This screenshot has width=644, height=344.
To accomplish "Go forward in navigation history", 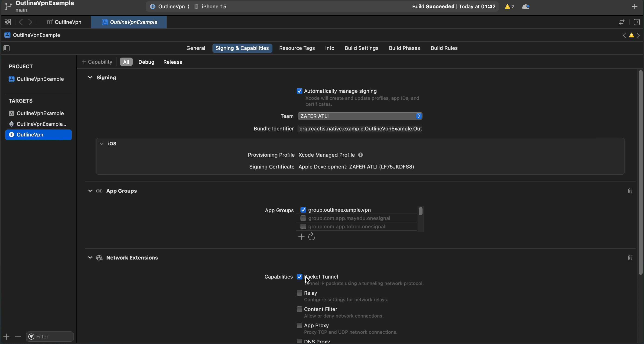I will pos(30,22).
